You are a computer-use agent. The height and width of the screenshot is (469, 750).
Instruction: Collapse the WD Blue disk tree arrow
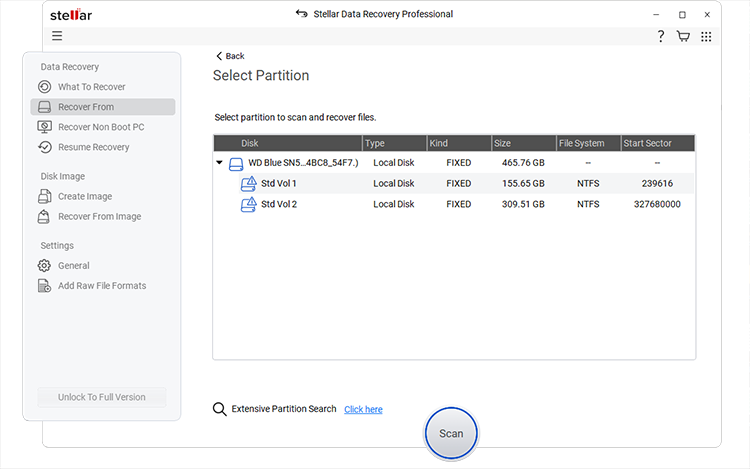click(220, 162)
